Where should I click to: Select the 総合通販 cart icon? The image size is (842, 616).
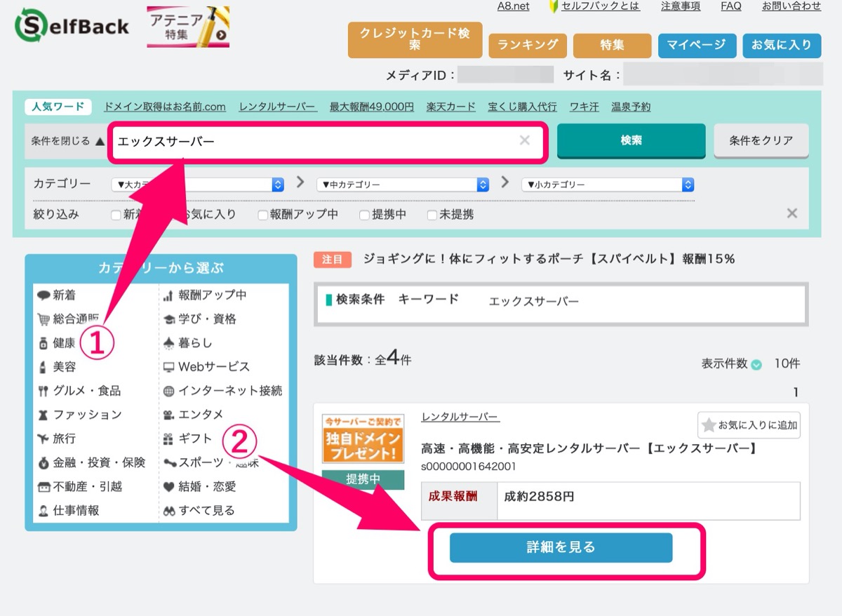pyautogui.click(x=44, y=319)
